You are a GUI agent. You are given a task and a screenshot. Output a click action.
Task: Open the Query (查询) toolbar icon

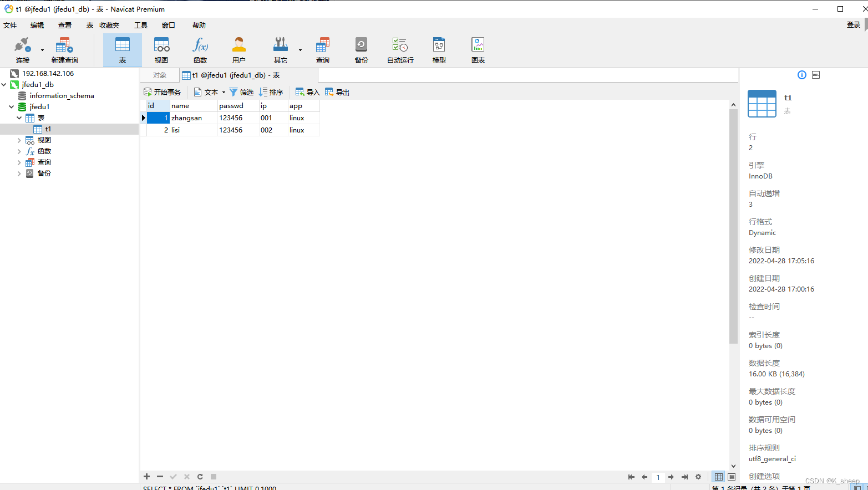[323, 50]
